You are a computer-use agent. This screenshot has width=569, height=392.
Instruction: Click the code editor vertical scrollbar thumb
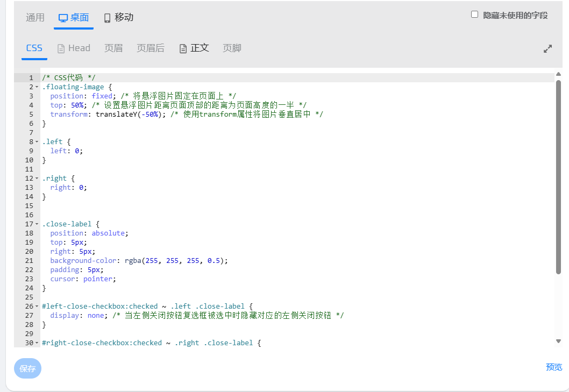(x=558, y=177)
